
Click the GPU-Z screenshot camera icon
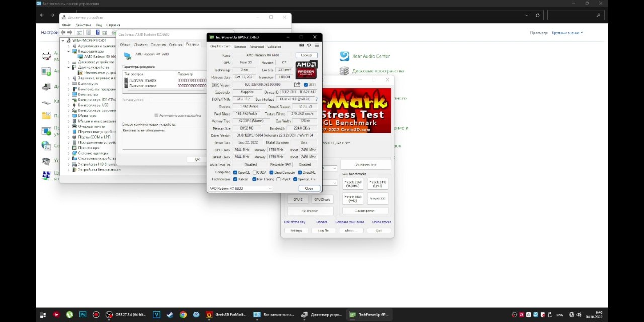click(x=302, y=45)
